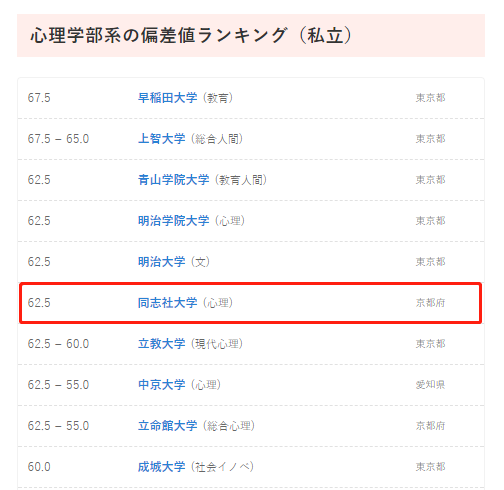
Task: Open the 上智大学 link
Action: [161, 139]
